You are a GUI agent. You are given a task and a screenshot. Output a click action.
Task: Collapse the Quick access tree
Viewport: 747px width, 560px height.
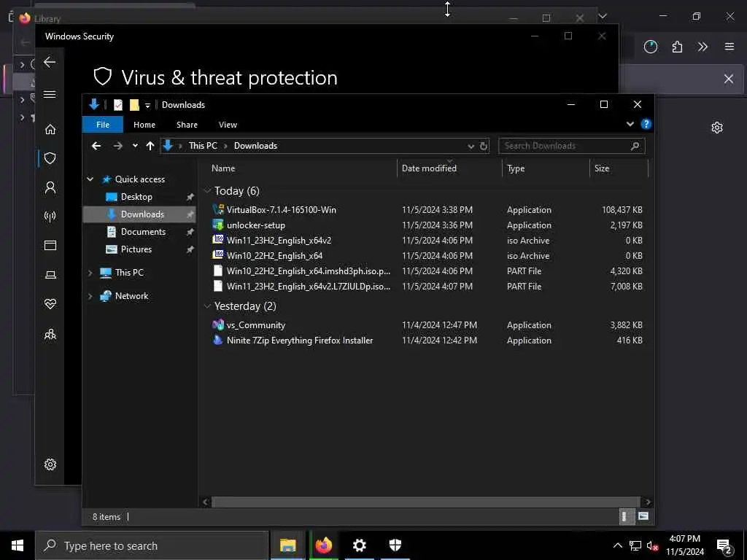[90, 179]
